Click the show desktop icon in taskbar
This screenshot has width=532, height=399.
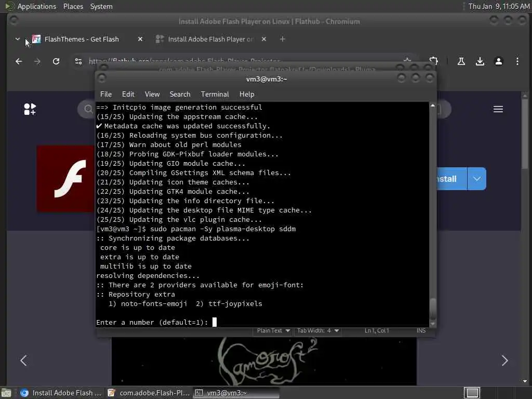pyautogui.click(x=6, y=393)
